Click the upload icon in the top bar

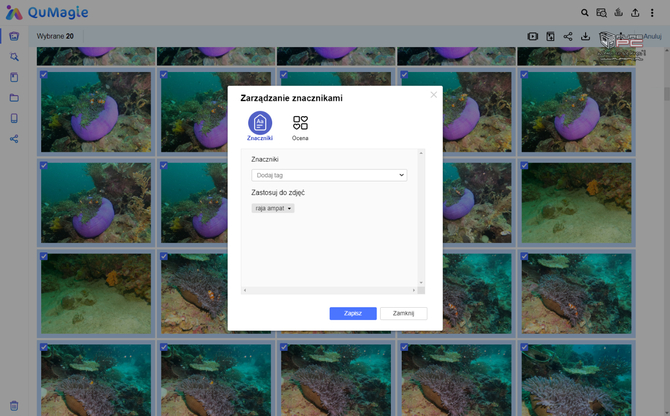pos(636,13)
